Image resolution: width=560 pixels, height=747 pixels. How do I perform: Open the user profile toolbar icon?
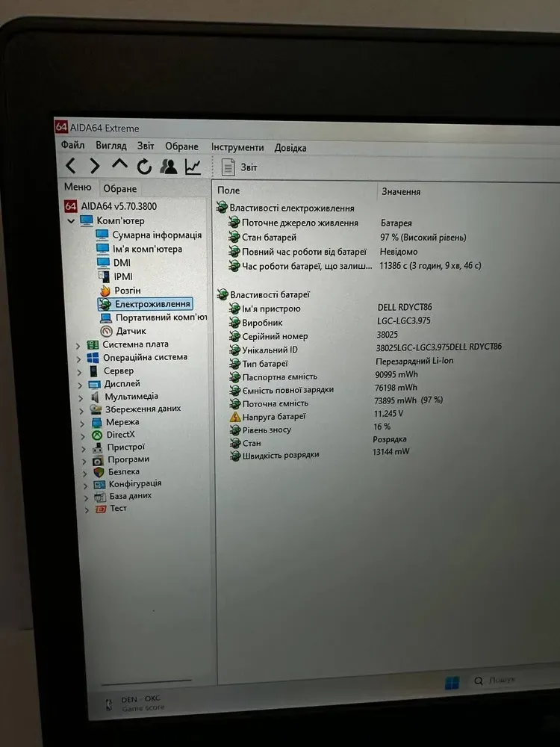(x=169, y=167)
